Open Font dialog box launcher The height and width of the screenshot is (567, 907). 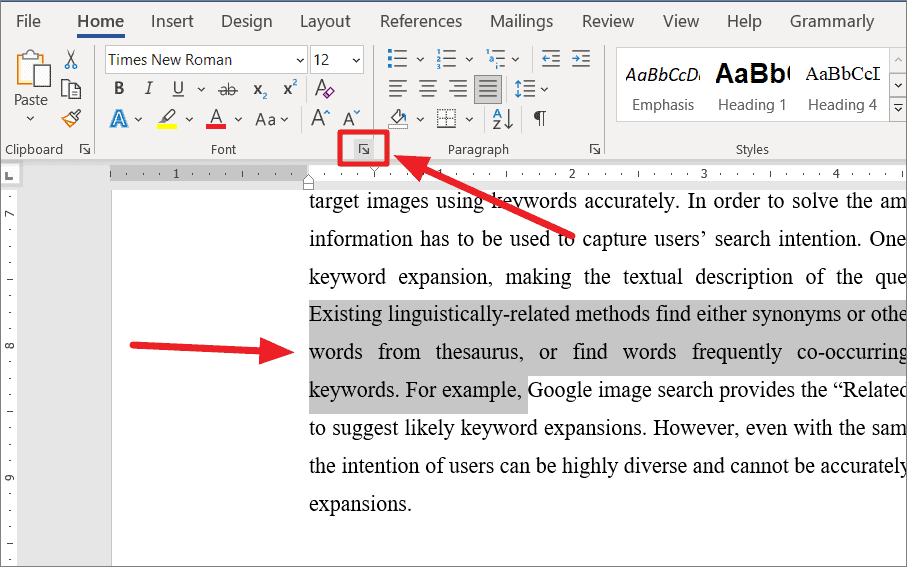pos(363,150)
